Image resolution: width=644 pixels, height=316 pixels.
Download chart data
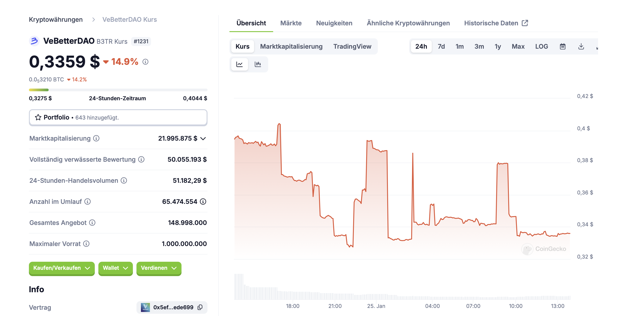tap(581, 47)
